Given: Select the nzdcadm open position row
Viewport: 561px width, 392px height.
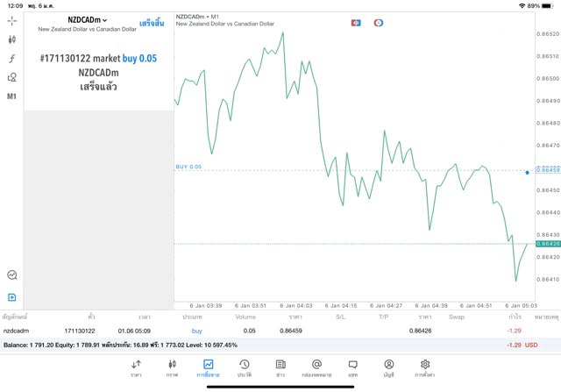Looking at the screenshot, I should [263, 331].
